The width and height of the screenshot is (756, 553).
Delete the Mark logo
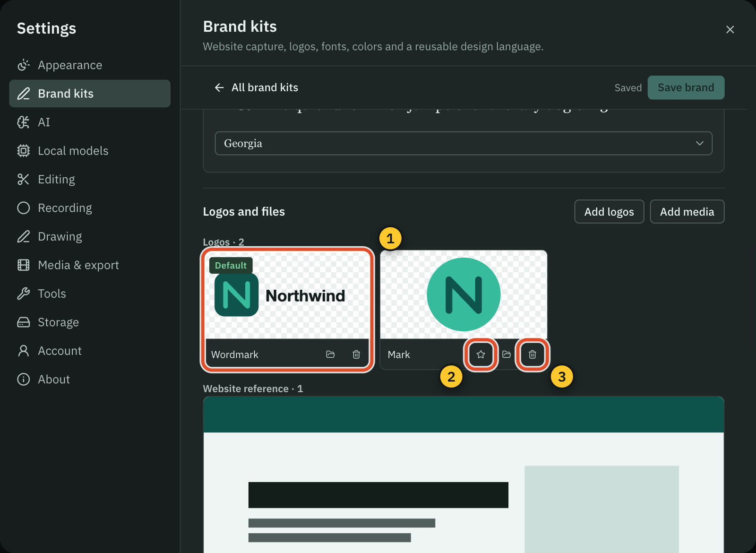pos(533,354)
